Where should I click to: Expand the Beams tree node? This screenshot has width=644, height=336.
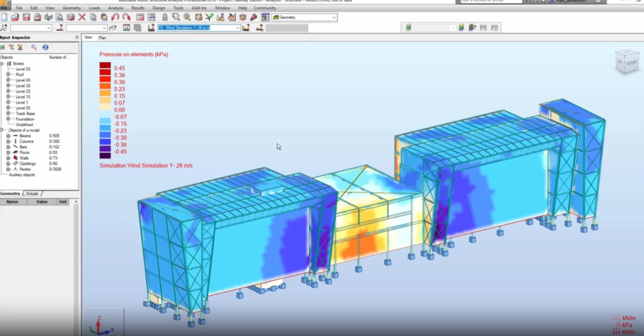pyautogui.click(x=8, y=135)
